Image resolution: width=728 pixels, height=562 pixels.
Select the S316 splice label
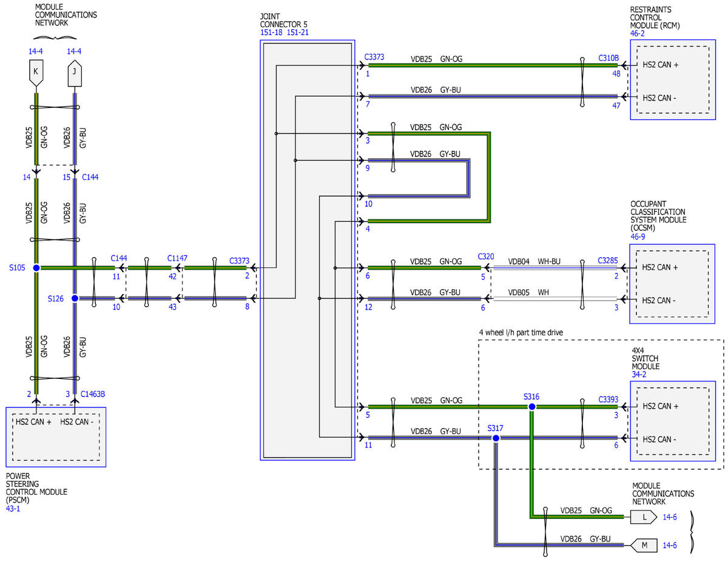531,396
